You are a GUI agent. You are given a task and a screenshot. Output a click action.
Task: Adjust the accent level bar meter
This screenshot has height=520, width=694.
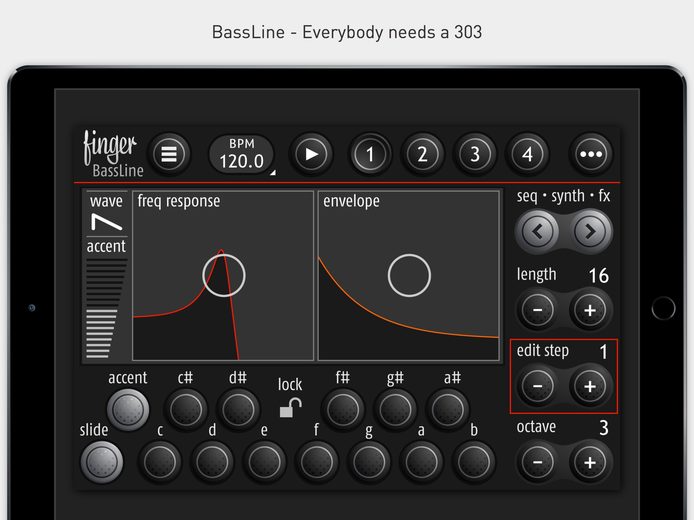point(106,308)
